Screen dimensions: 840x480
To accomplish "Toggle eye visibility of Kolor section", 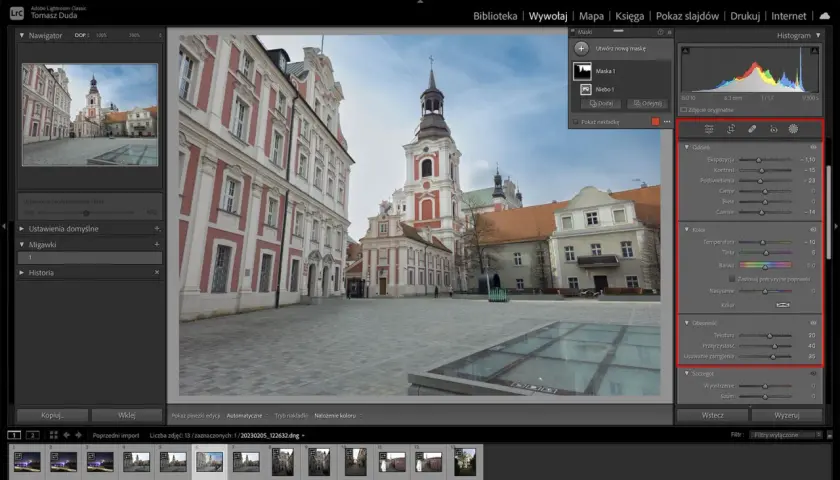I will [x=813, y=229].
